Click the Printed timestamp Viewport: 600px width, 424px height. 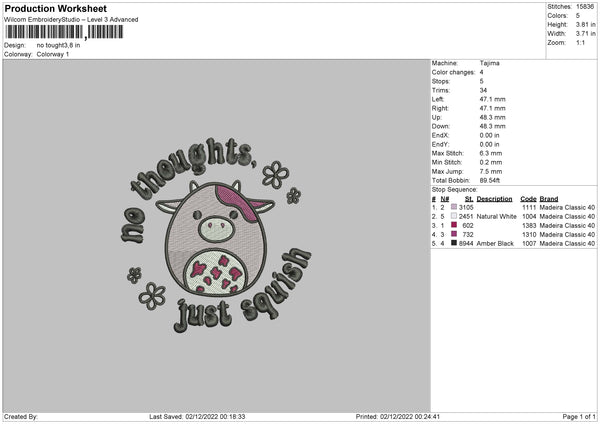[x=398, y=417]
